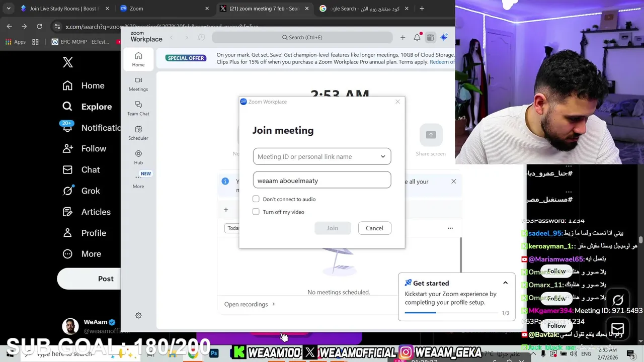Click the name field with weaam abouelmaaty
The width and height of the screenshot is (644, 362).
click(322, 180)
